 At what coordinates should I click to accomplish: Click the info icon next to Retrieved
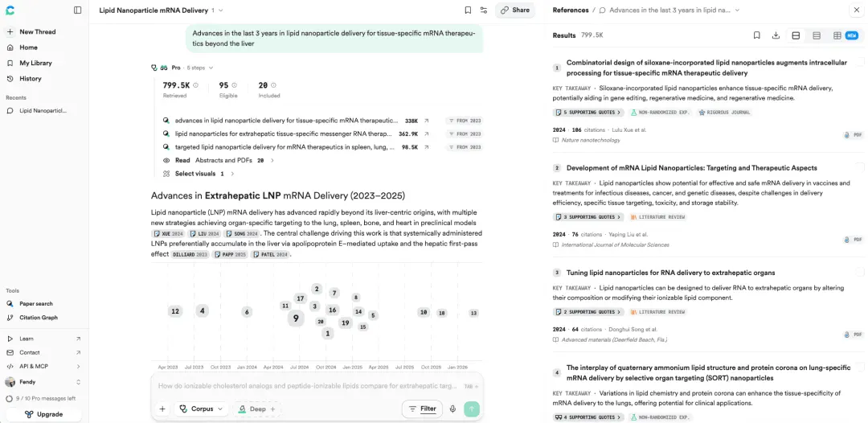tap(195, 85)
